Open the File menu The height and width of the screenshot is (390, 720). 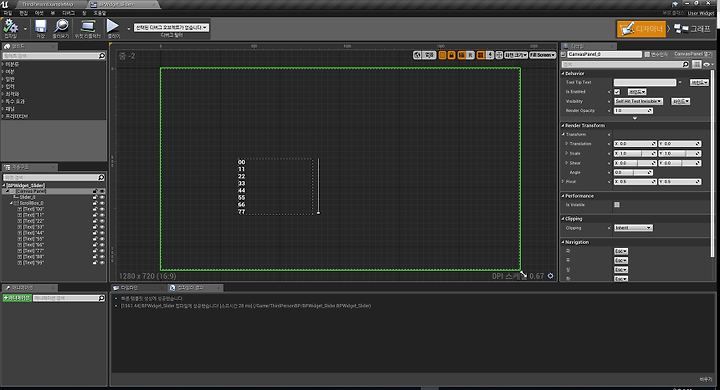tap(8, 13)
